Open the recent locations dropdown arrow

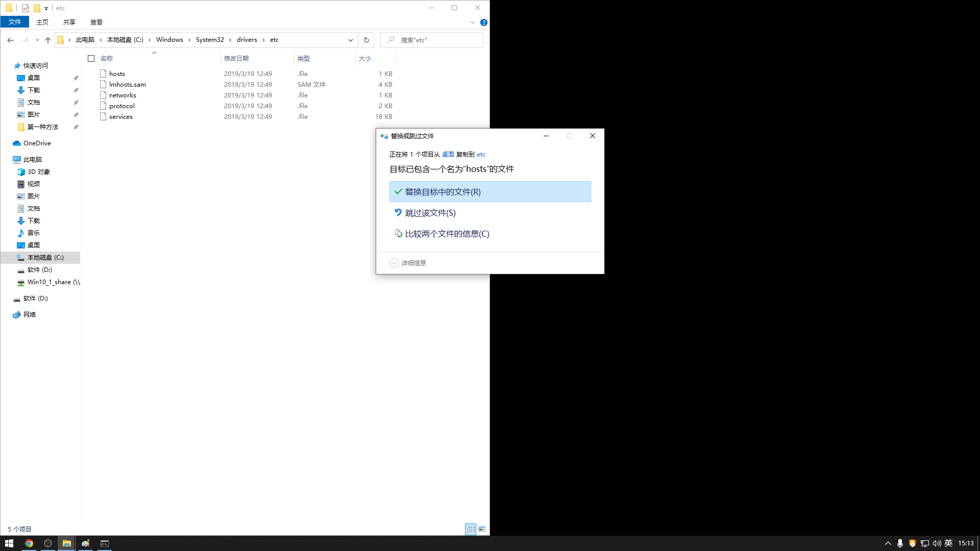click(x=37, y=40)
